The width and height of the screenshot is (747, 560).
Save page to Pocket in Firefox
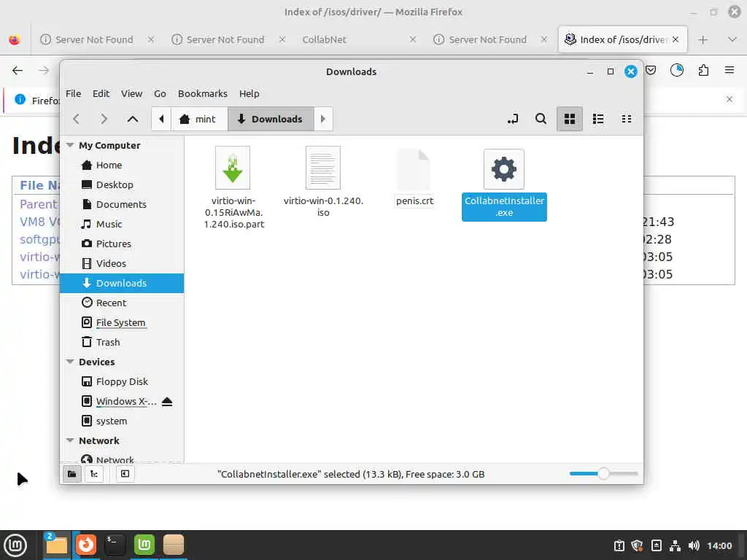click(x=651, y=71)
